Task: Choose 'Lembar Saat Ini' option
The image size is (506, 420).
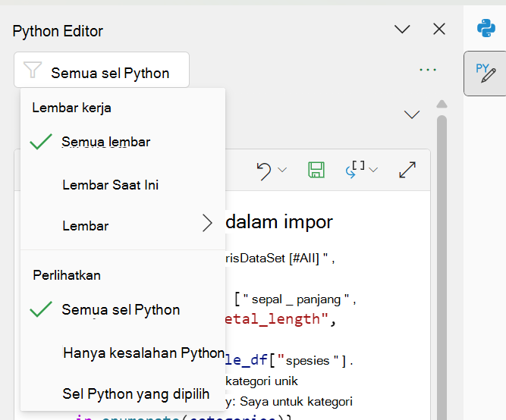Action: point(123,185)
